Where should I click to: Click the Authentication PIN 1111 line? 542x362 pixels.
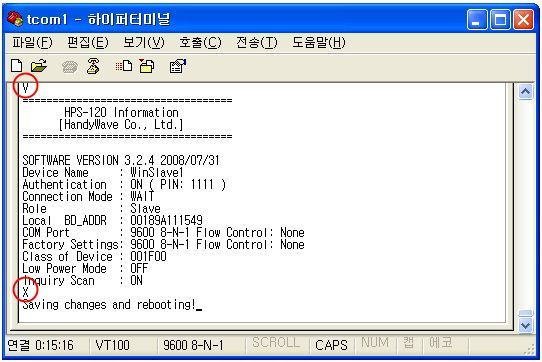click(x=124, y=184)
